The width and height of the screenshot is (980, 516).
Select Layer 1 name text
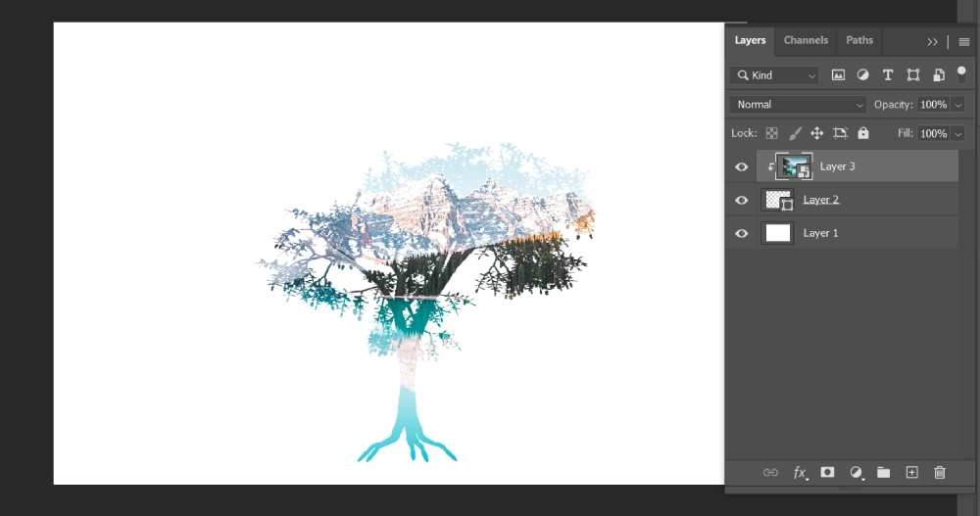[820, 232]
